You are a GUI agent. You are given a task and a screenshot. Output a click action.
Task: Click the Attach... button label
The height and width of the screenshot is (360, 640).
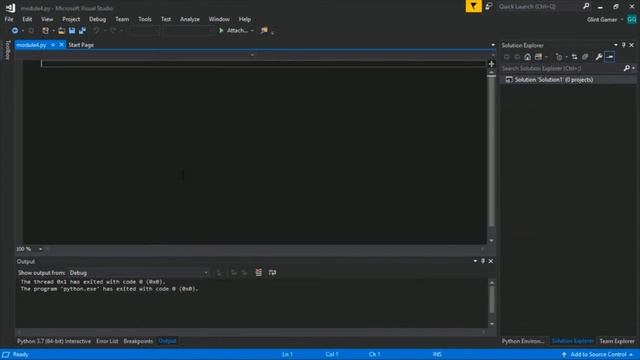pos(237,31)
